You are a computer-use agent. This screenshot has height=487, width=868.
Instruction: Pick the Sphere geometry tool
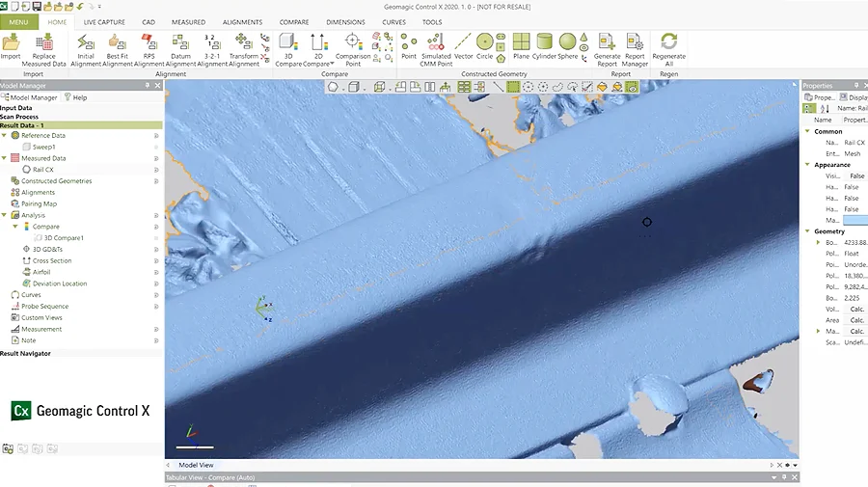tap(567, 44)
